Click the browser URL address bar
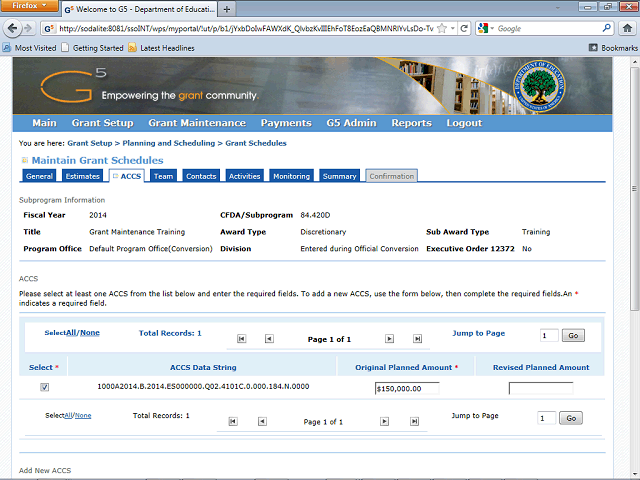The image size is (640, 480). coord(246,28)
